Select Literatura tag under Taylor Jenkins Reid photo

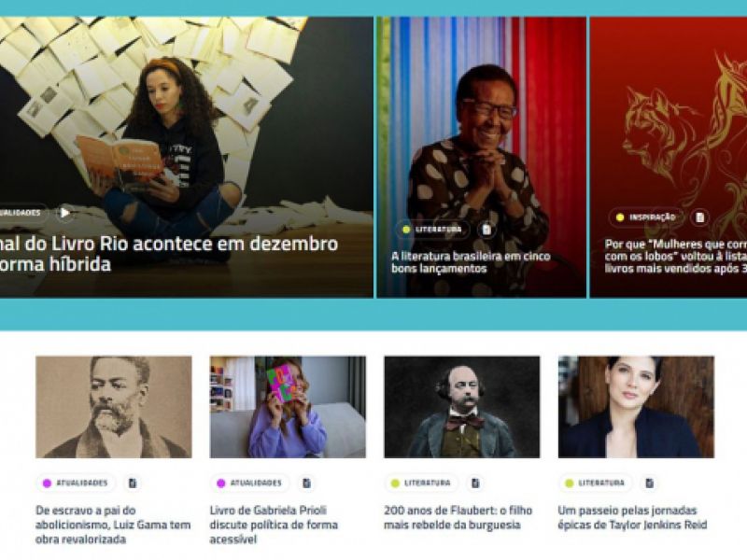pos(595,483)
